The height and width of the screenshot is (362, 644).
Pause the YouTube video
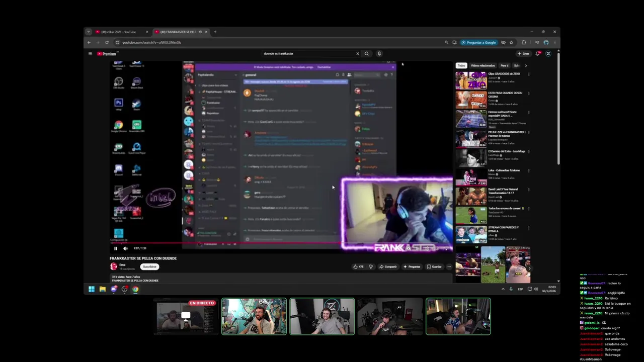[x=115, y=248]
